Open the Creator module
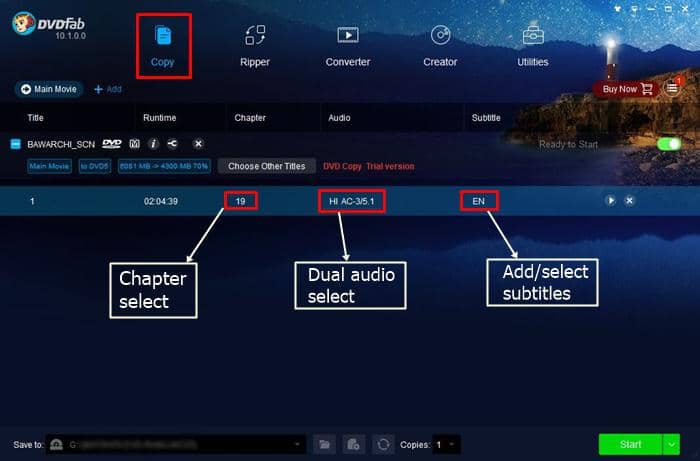 (x=440, y=47)
